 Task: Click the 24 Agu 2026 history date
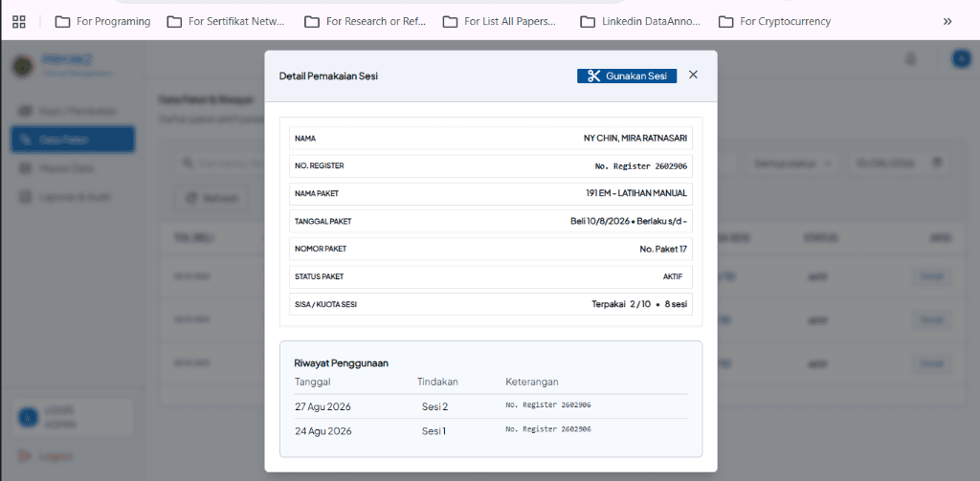pos(323,431)
